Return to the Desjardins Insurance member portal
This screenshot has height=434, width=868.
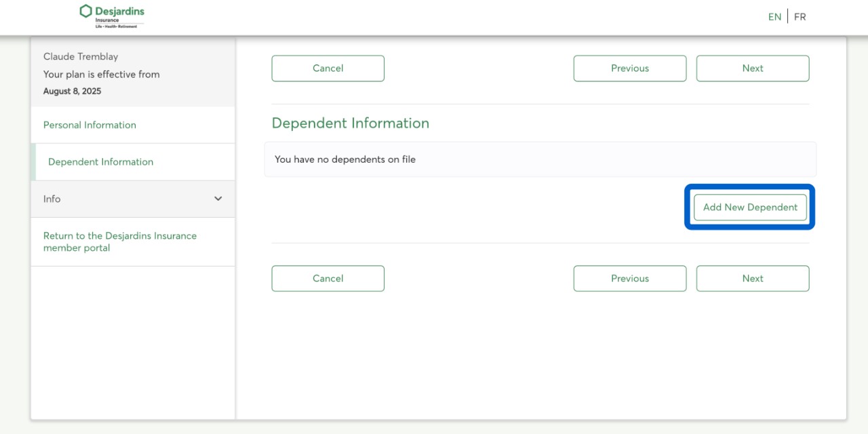119,241
